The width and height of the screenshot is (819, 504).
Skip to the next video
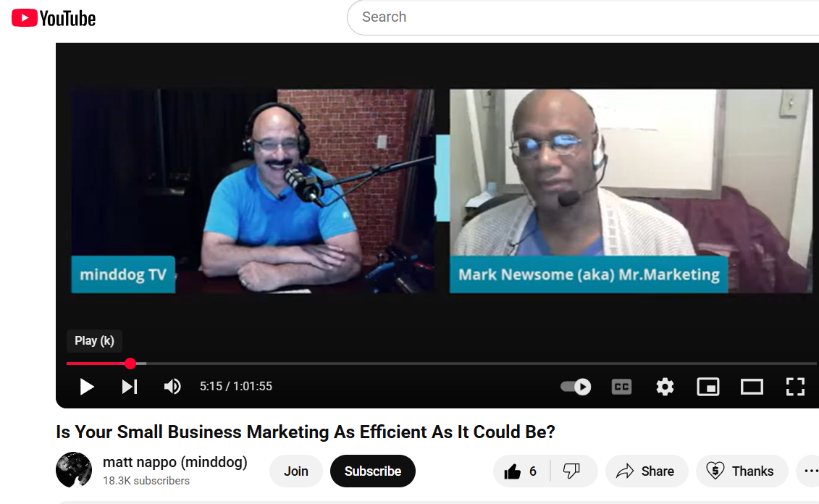click(130, 387)
